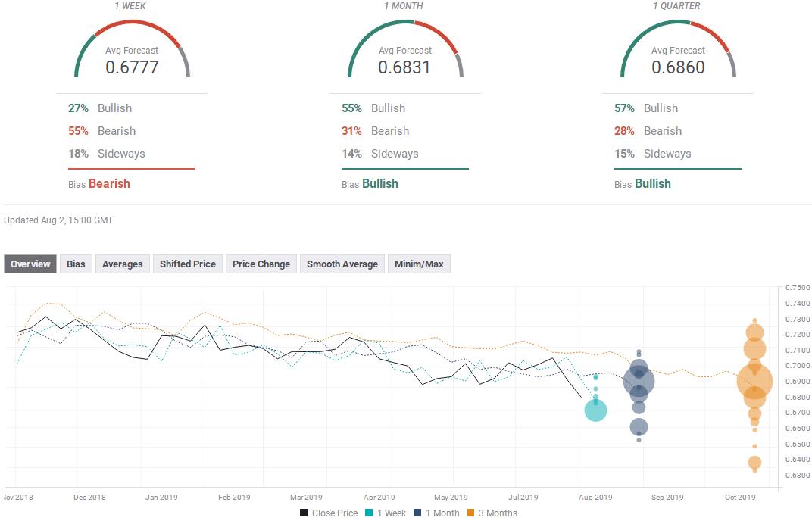
Task: Open the Smooth Average tab
Action: 342,264
